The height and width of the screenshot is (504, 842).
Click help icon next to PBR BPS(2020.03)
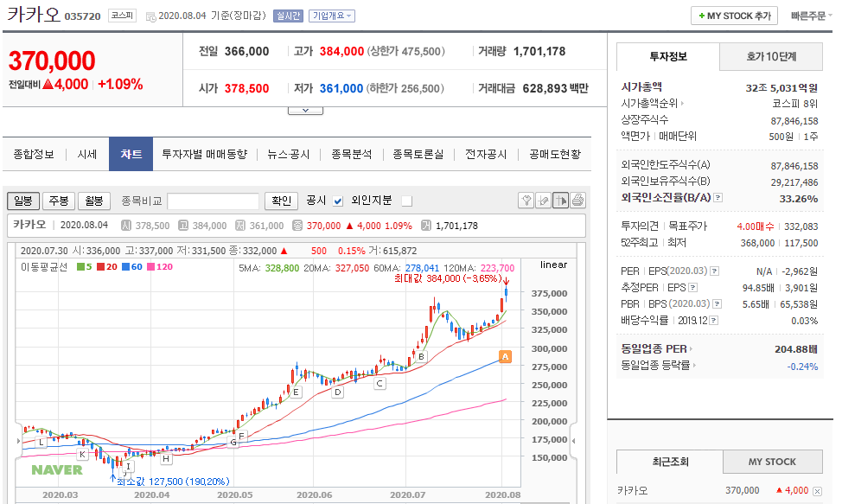point(717,303)
